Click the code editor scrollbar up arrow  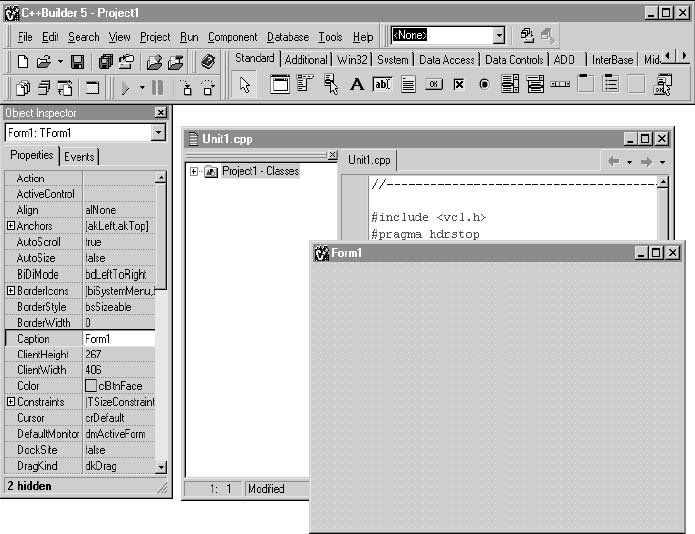[x=663, y=182]
